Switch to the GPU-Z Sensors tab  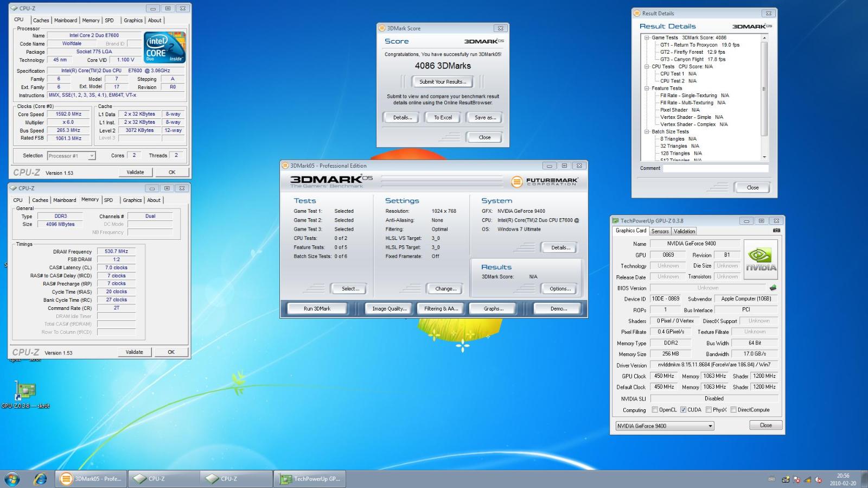pos(660,231)
